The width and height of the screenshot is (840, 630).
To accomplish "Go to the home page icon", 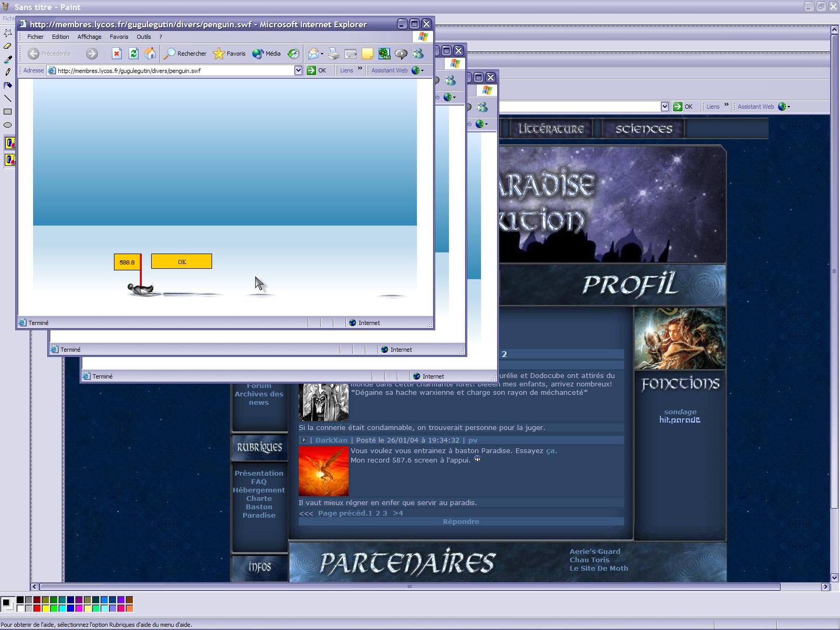I will click(150, 54).
